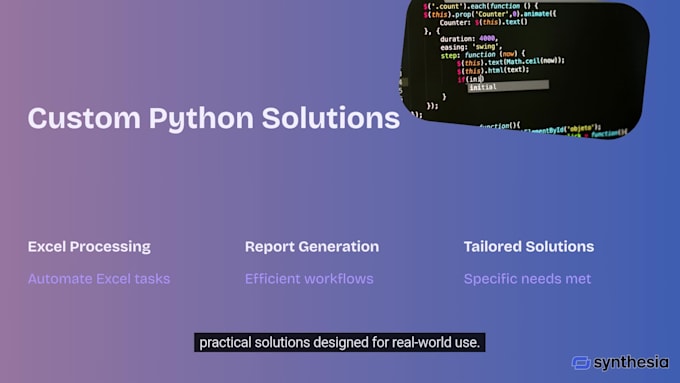Click 'Automate Excel tasks' text
Image resolution: width=680 pixels, height=383 pixels.
tap(99, 278)
